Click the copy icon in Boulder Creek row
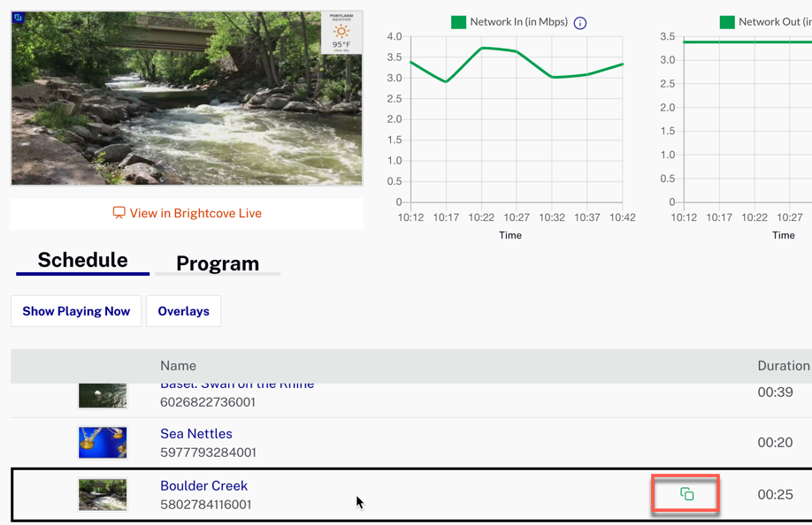 click(x=686, y=494)
